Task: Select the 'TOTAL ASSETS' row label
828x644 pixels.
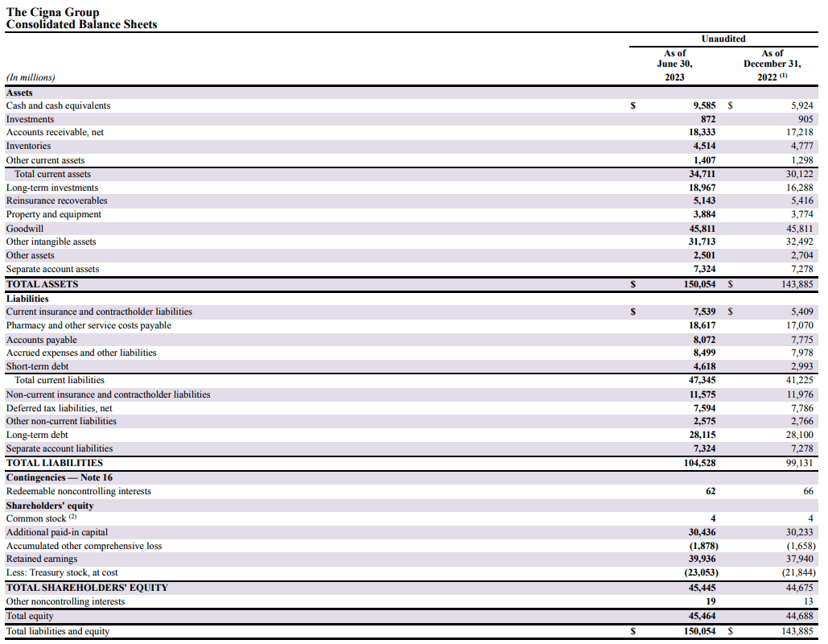Action: 42,284
